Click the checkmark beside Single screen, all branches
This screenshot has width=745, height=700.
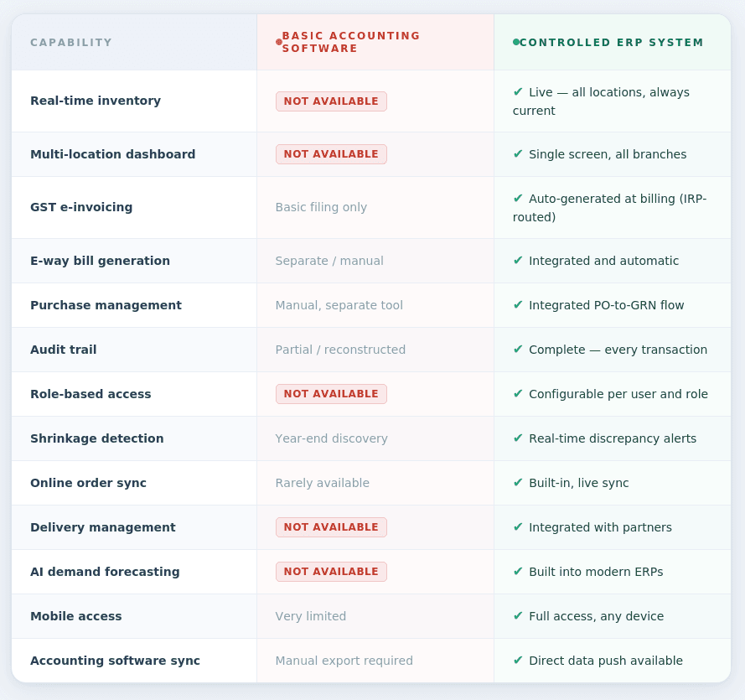click(518, 154)
